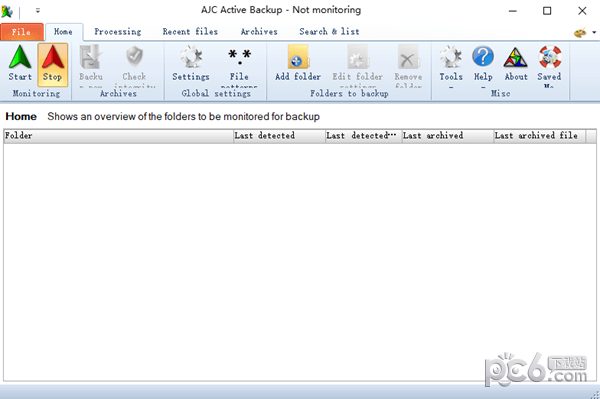Open the File menu tab
The image size is (600, 399).
click(21, 32)
